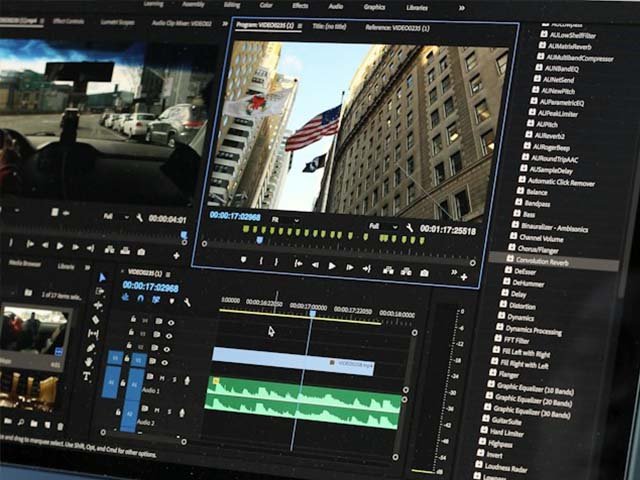The width and height of the screenshot is (640, 480).
Task: Click the Add Marker icon in Program monitor
Action: tap(243, 259)
